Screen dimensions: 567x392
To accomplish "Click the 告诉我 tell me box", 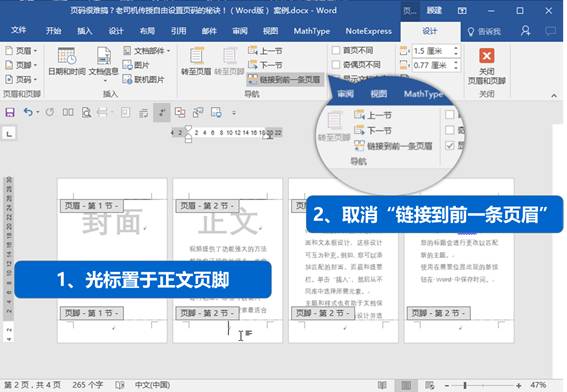I will point(485,32).
